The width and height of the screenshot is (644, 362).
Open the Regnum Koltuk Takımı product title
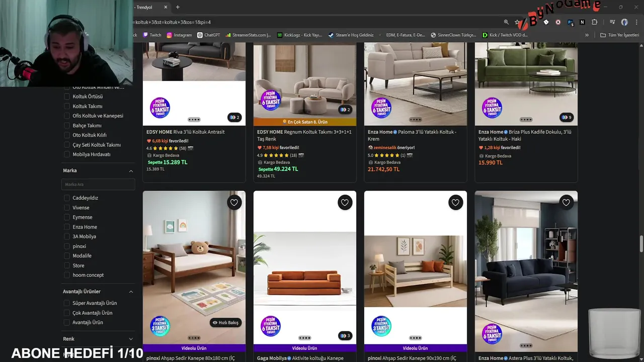pyautogui.click(x=304, y=135)
